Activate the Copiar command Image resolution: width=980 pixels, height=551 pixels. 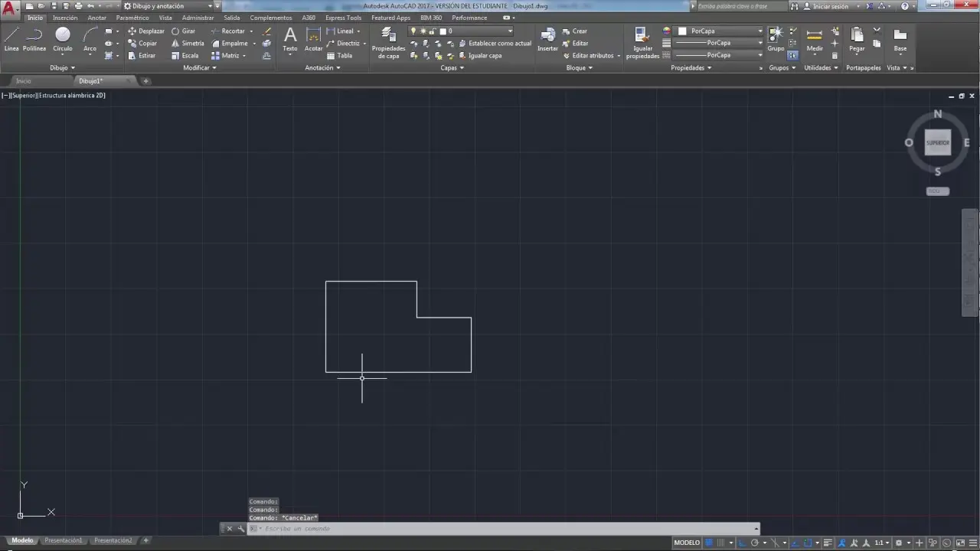pos(143,44)
